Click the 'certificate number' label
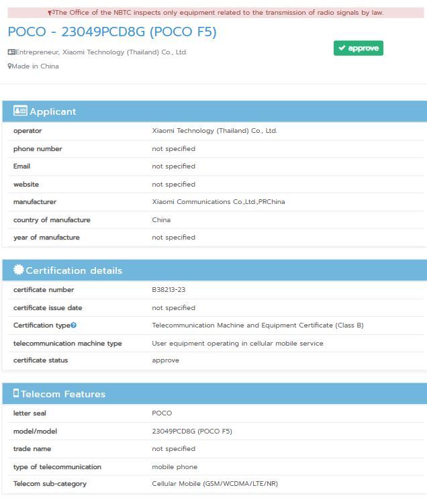The image size is (427, 504). 44,290
